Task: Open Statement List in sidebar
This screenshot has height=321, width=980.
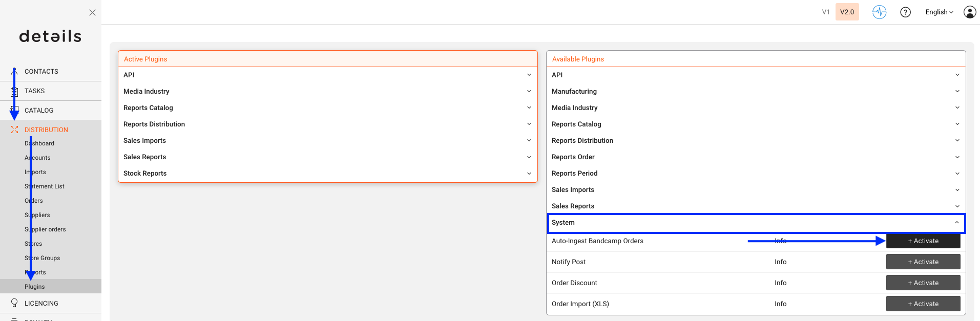Action: [45, 186]
